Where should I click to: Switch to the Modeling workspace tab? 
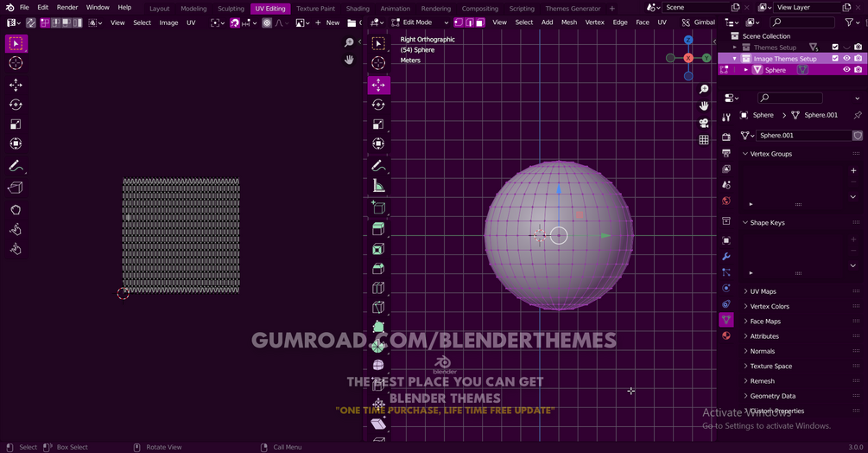pos(193,9)
